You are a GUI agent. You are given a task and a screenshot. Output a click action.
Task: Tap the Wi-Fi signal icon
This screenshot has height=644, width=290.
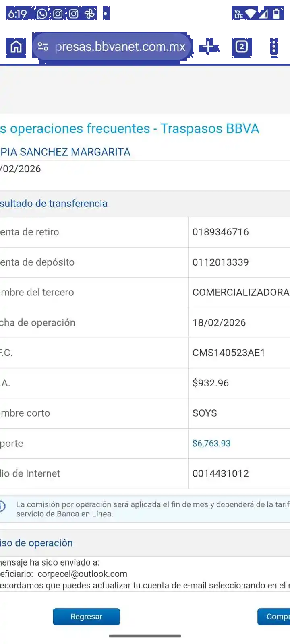(x=251, y=14)
